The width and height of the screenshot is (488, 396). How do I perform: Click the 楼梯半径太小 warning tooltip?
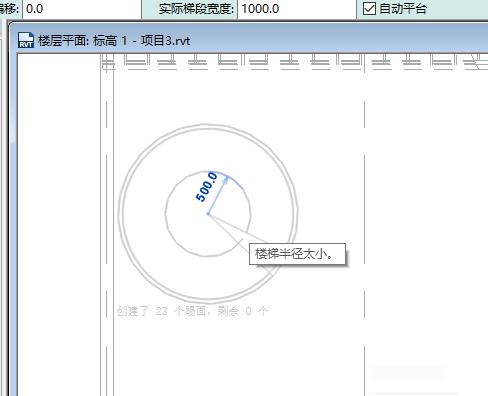(x=297, y=254)
